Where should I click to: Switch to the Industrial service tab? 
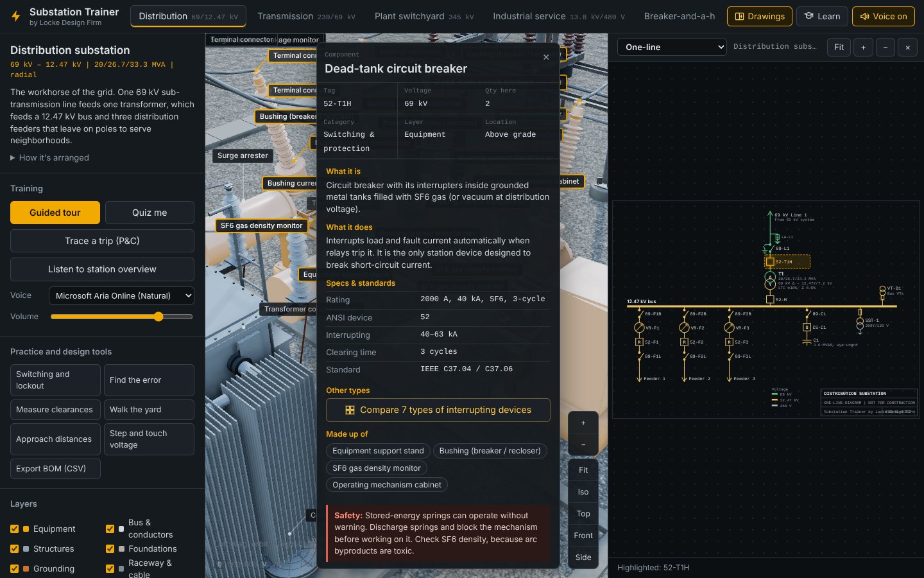pyautogui.click(x=559, y=16)
